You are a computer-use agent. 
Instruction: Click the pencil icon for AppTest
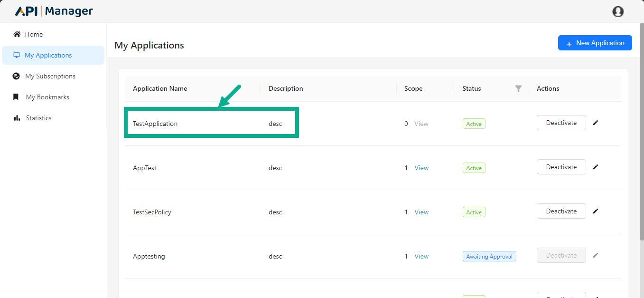pos(596,167)
